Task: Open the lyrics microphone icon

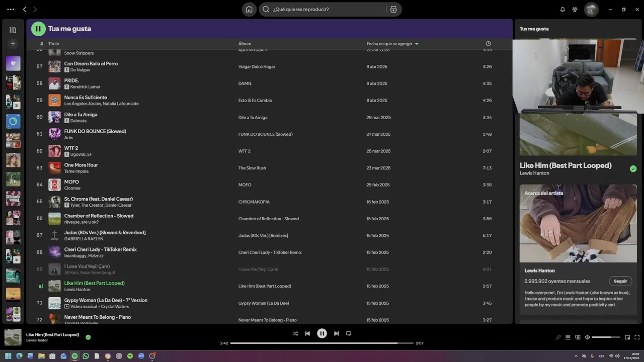Action: [558, 337]
